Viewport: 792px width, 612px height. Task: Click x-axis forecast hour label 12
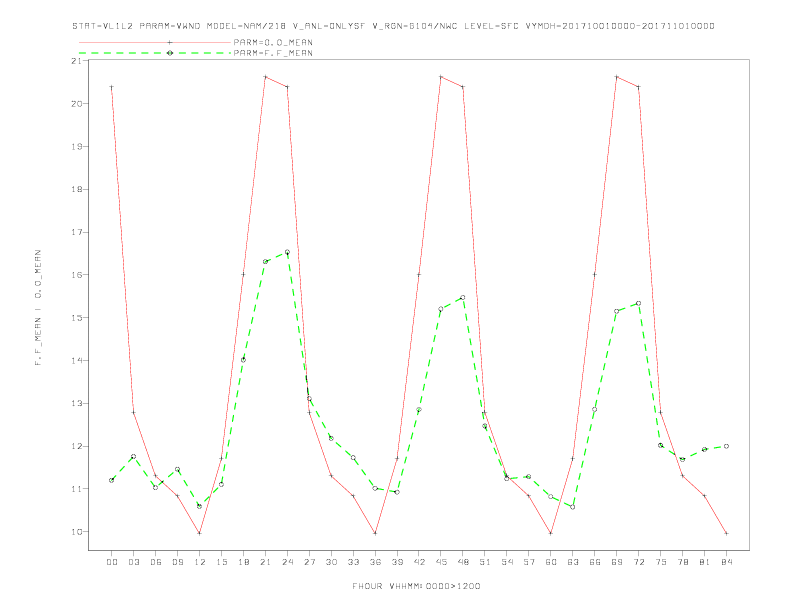pyautogui.click(x=200, y=562)
